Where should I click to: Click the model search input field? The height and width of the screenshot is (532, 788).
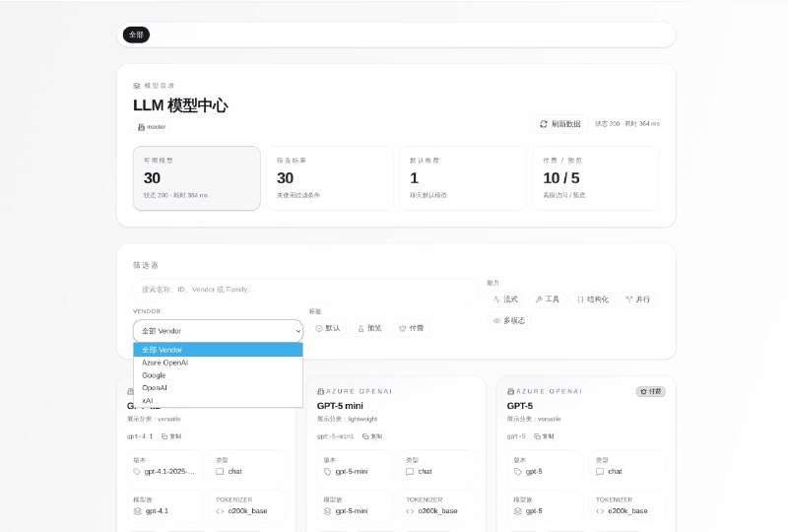tap(305, 290)
